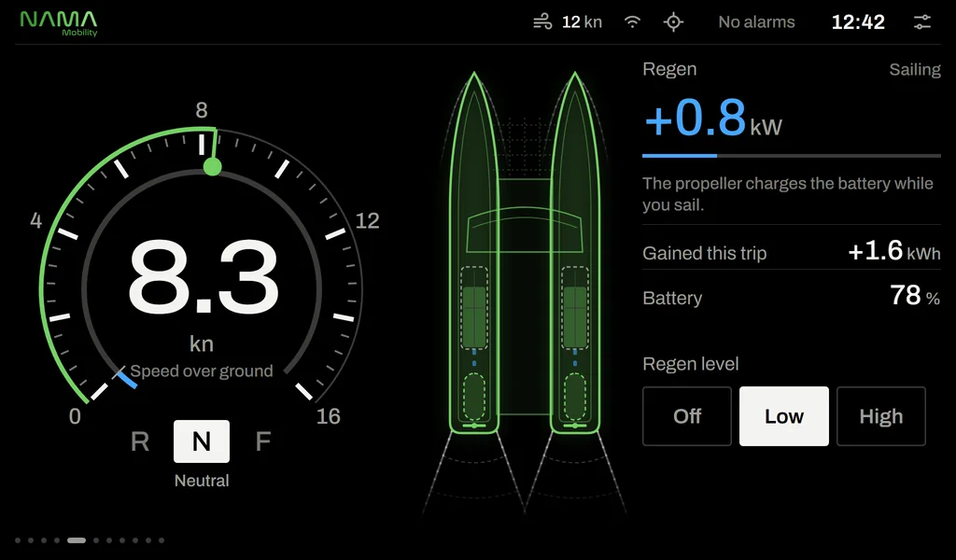Click the Gained this trip label
This screenshot has height=560, width=956.
[704, 253]
